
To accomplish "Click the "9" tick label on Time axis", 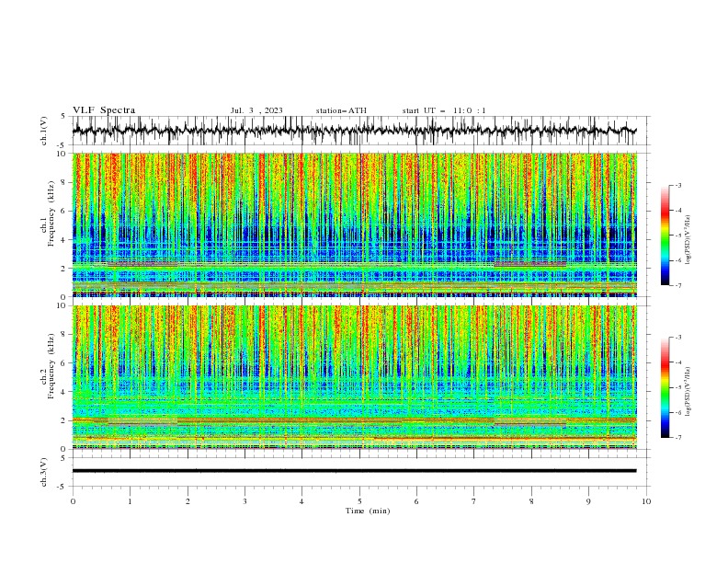I will point(588,501).
